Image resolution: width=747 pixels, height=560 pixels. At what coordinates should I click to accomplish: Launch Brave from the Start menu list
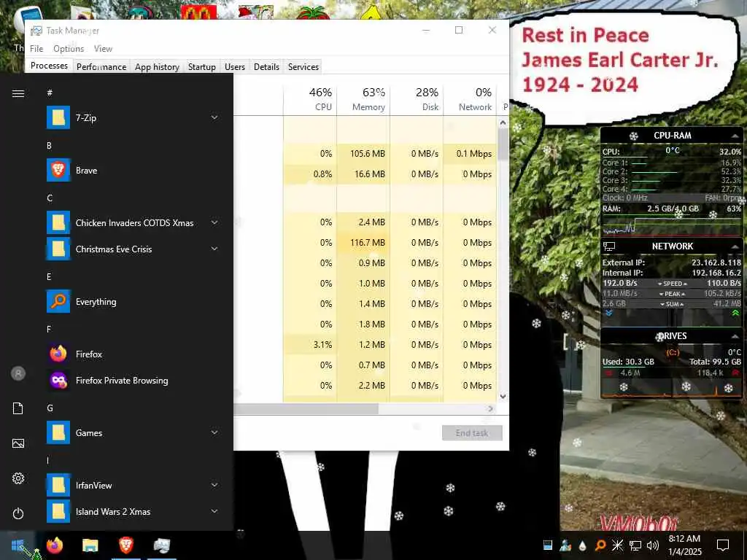133,170
